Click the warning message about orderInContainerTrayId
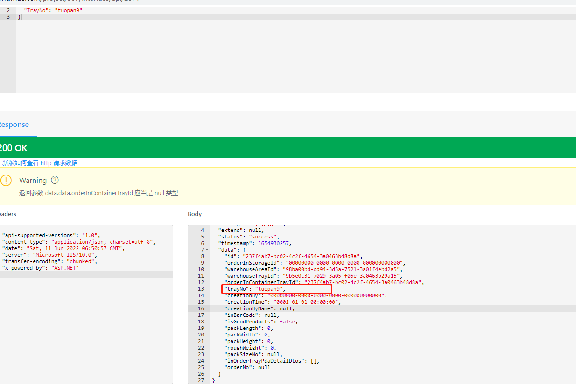Screen dimensions: 576x392 [98, 193]
